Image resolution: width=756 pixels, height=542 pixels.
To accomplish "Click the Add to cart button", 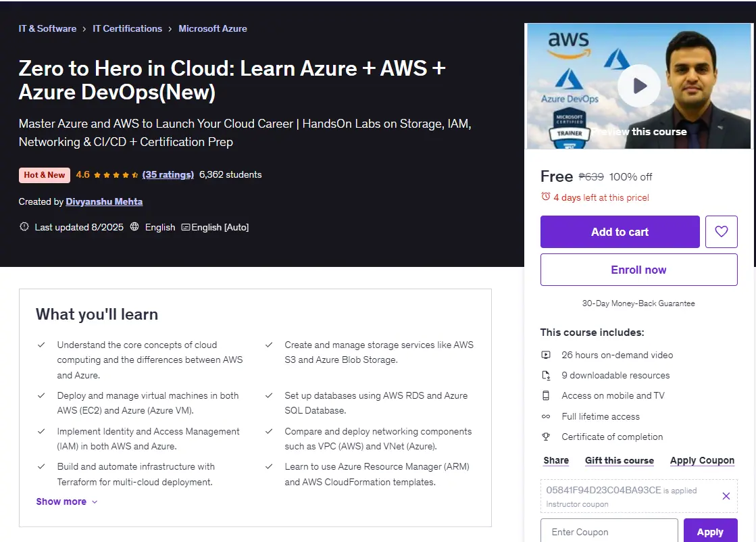I will [620, 232].
